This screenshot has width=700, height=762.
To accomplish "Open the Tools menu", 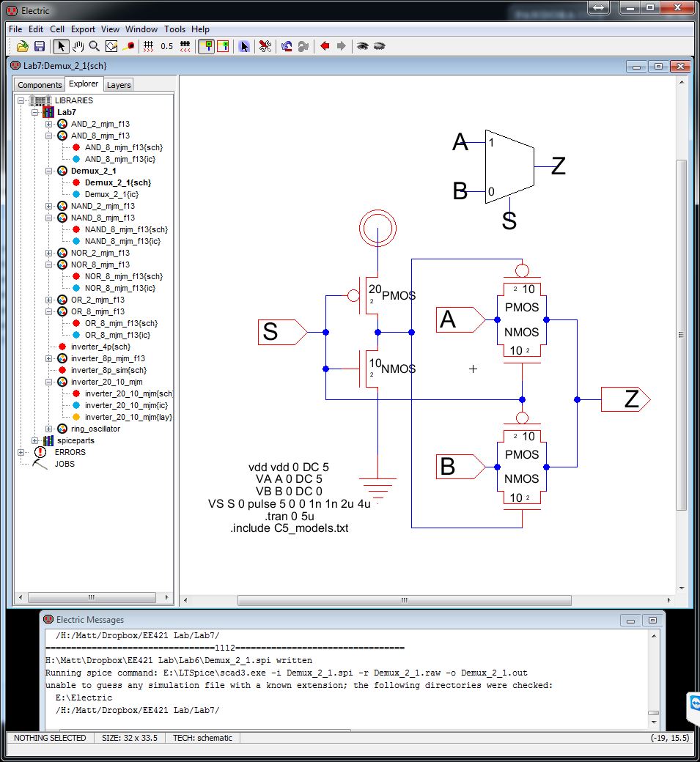I will 174,29.
